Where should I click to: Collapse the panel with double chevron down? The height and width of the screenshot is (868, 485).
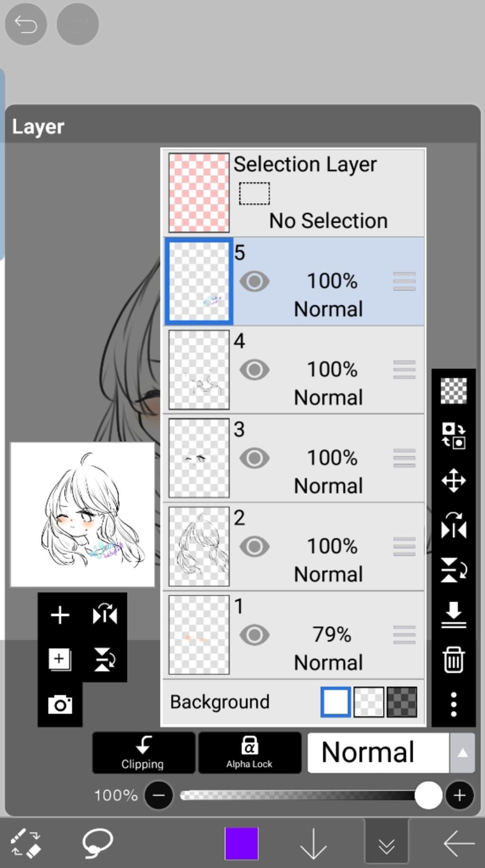[386, 843]
